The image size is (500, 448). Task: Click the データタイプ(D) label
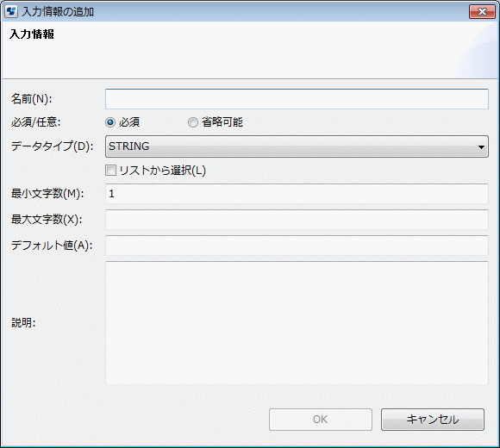53,146
